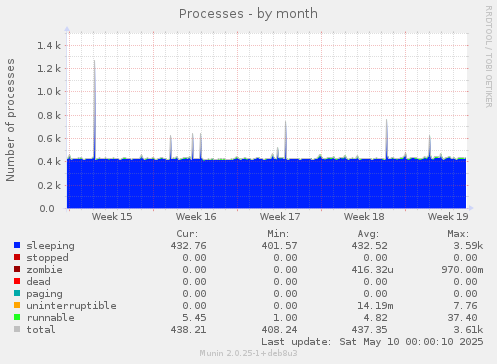This screenshot has height=364, width=497.
Task: Click the dark red zombie legend swatch
Action: (17, 269)
